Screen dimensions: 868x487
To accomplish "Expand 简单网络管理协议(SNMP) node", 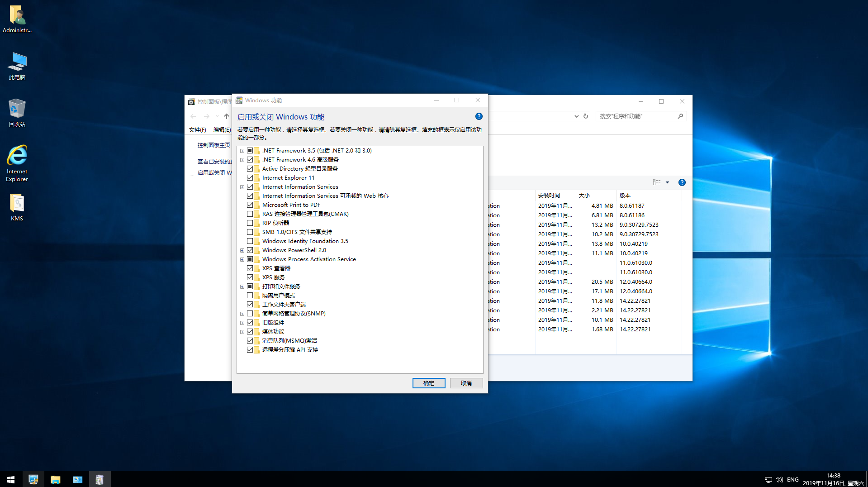I will coord(242,314).
